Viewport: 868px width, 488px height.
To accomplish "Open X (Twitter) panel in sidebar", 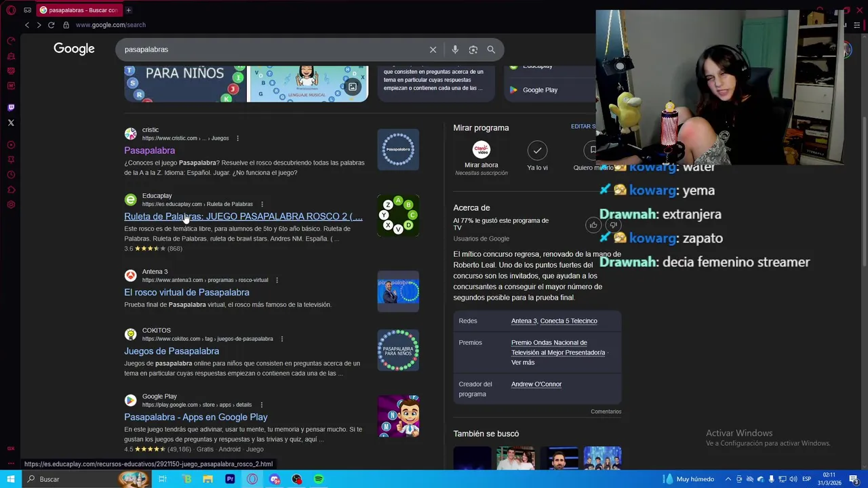I will point(11,123).
